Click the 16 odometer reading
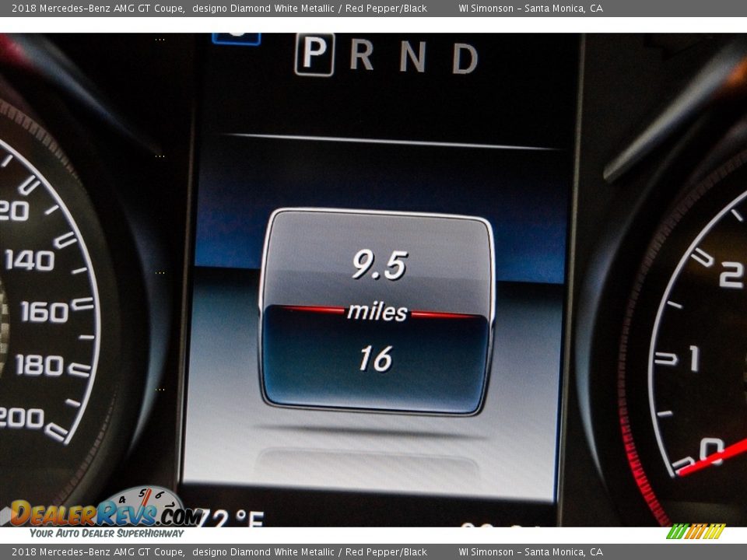747x560 pixels. 375,359
